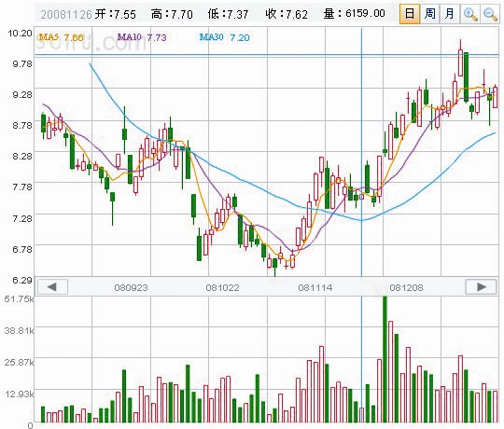The height and width of the screenshot is (429, 504).
Task: Select the 081022 date marker
Action: pos(222,287)
